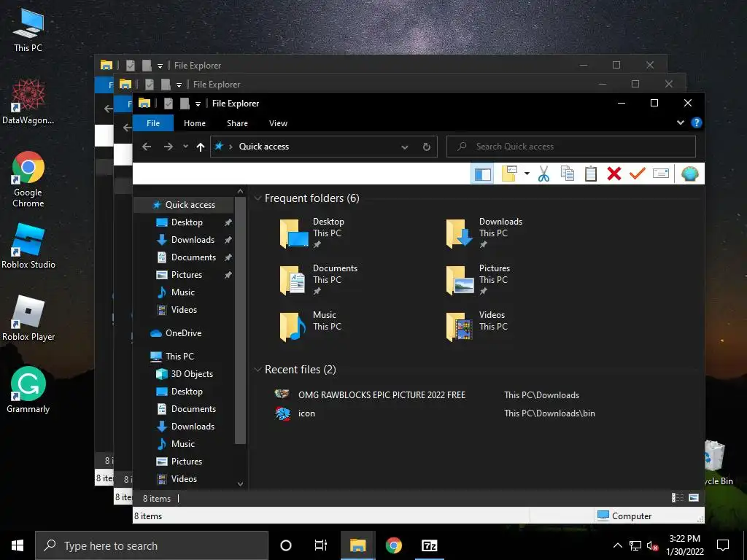This screenshot has width=747, height=560.
Task: Toggle the navigation pane toolbar button
Action: pyautogui.click(x=482, y=174)
